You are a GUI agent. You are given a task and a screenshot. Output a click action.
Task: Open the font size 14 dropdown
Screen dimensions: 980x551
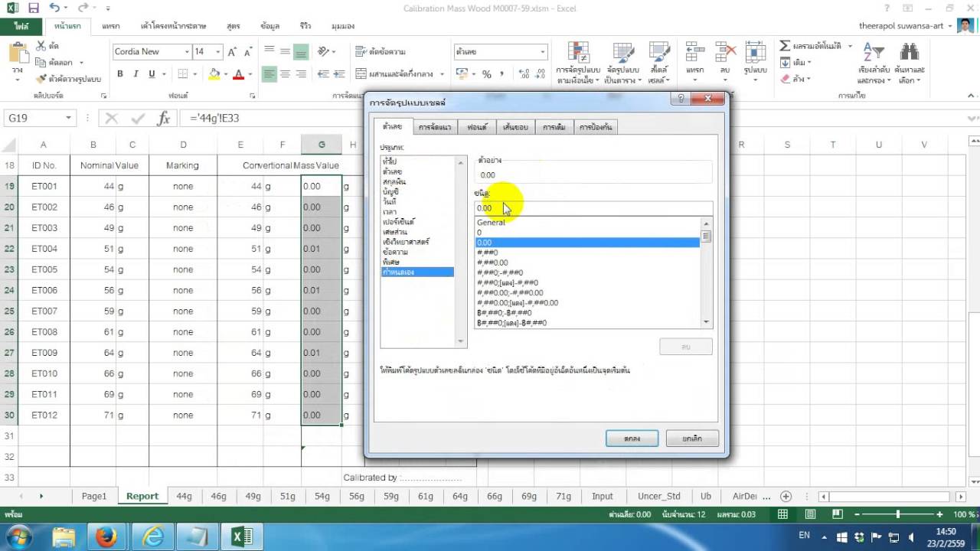pyautogui.click(x=218, y=51)
